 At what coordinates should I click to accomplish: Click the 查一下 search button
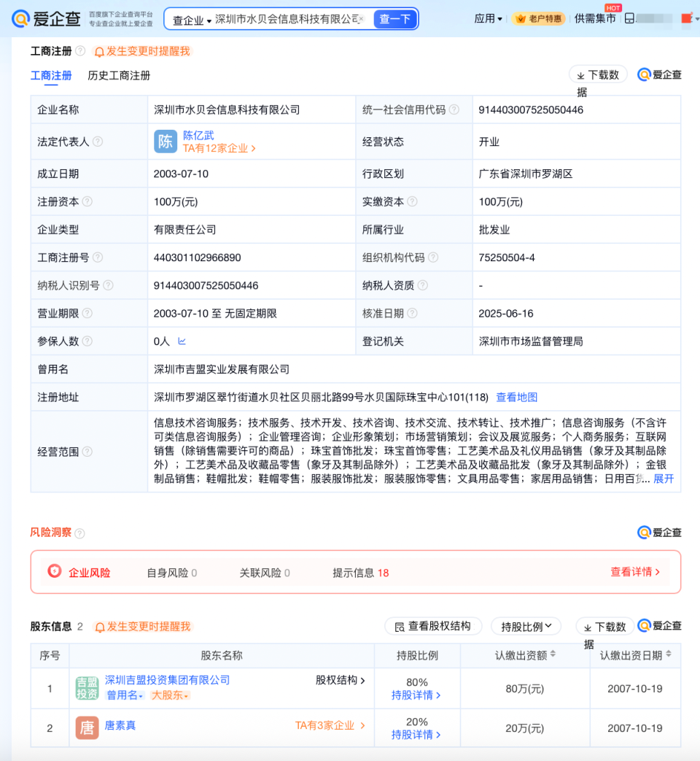pyautogui.click(x=394, y=19)
